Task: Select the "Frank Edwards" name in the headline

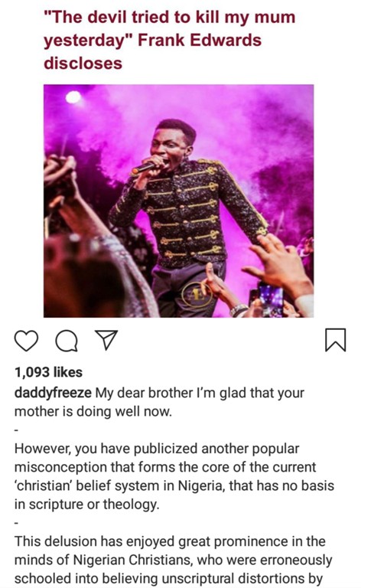Action: pyautogui.click(x=200, y=40)
